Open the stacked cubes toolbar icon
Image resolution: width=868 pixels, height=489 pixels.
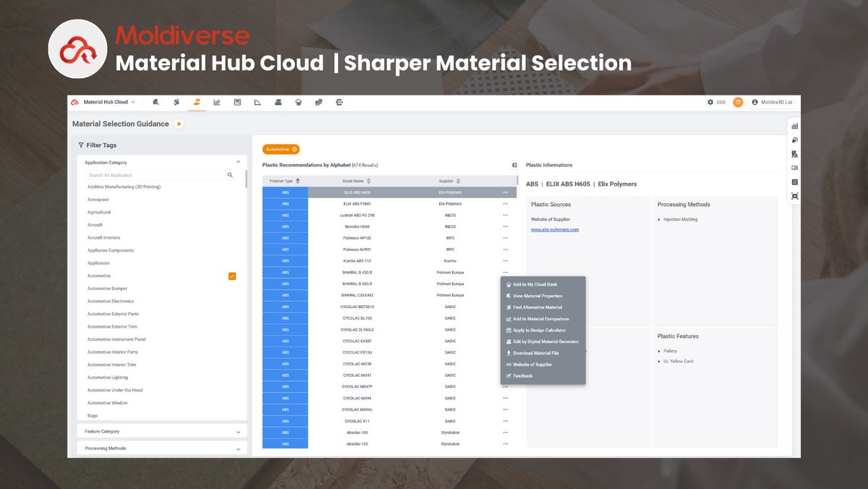point(319,102)
